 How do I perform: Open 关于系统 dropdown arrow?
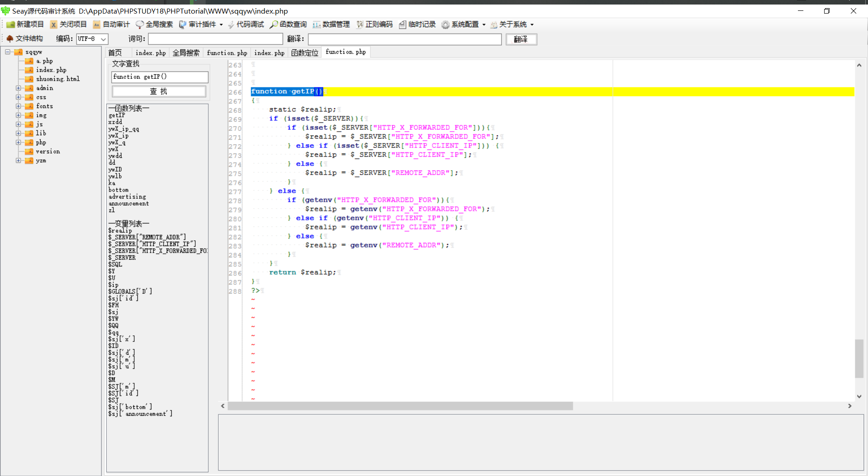[532, 25]
